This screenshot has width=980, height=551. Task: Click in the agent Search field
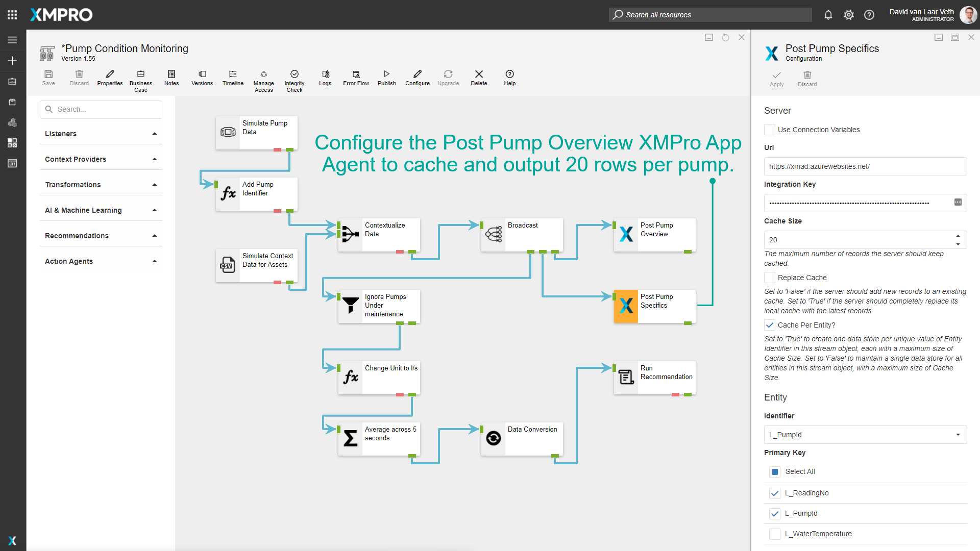click(x=101, y=109)
